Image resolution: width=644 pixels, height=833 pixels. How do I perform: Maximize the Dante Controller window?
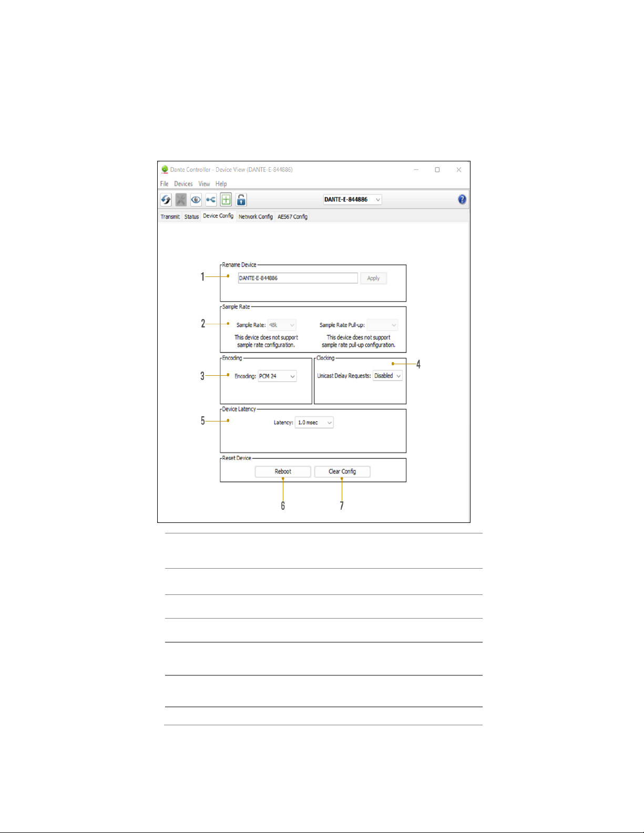pos(437,170)
